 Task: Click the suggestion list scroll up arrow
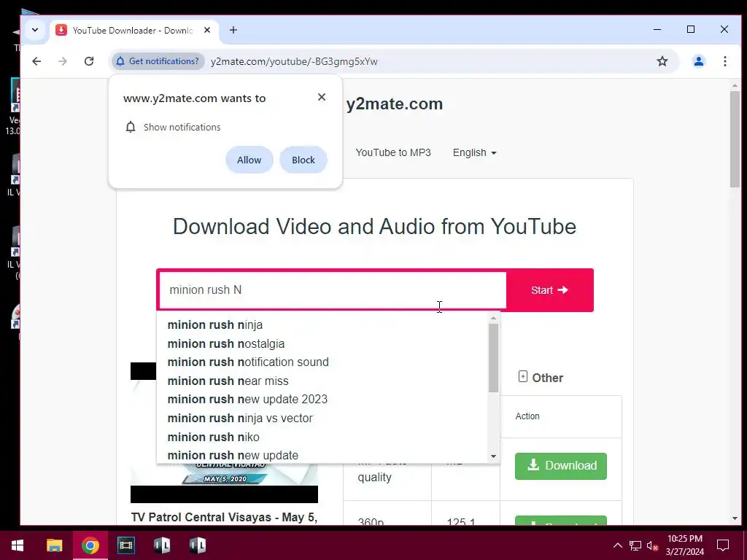(x=494, y=318)
